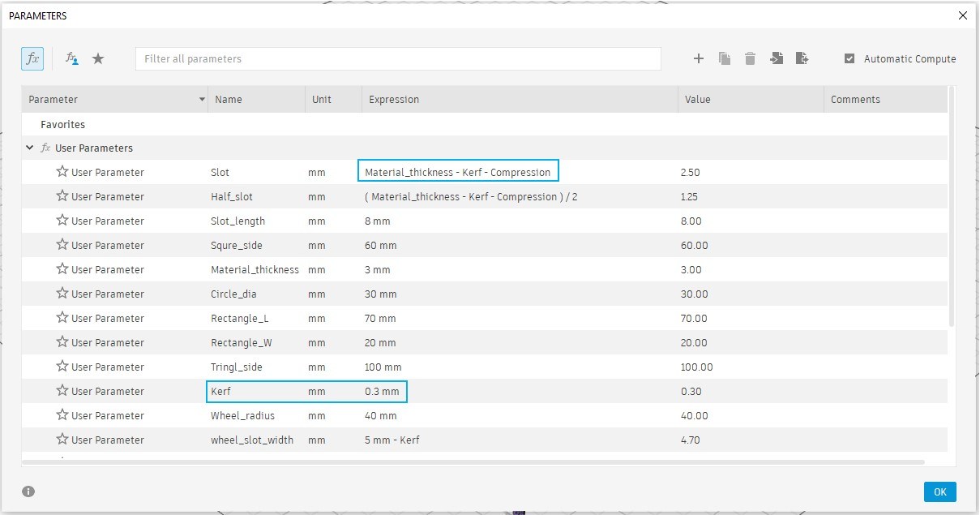Viewport: 980px width, 515px height.
Task: Favorite the Material_thickness parameter star
Action: (62, 269)
